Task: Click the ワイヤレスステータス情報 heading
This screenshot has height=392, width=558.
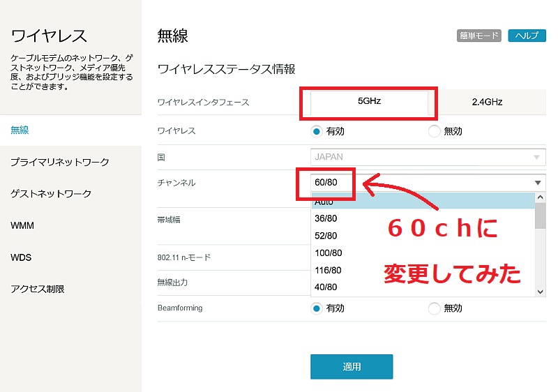Action: coord(226,69)
